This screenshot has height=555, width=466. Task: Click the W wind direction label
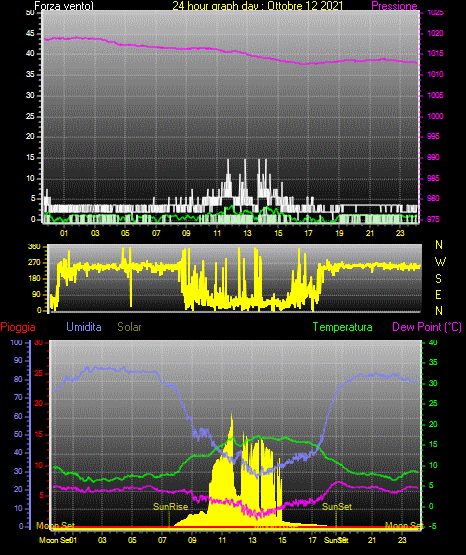pyautogui.click(x=440, y=262)
